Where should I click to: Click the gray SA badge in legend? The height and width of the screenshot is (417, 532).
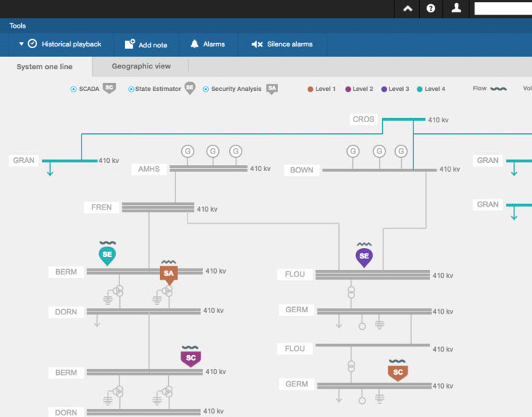(x=272, y=89)
